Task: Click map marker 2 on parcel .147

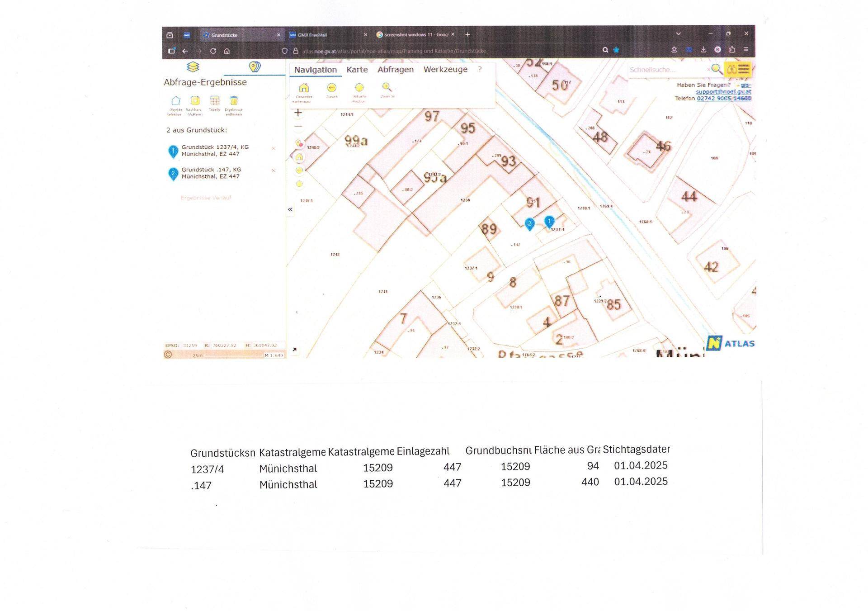Action: [529, 224]
